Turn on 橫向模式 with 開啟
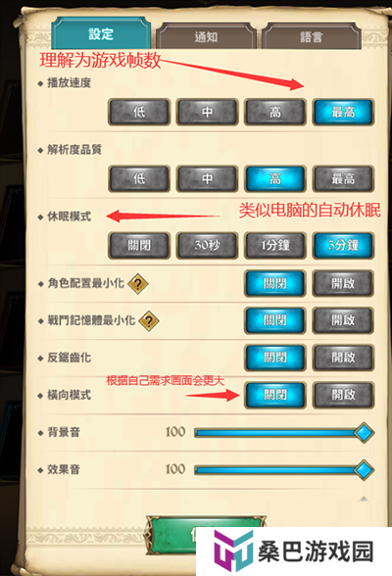Screen dimensions: 392x576 point(343,395)
